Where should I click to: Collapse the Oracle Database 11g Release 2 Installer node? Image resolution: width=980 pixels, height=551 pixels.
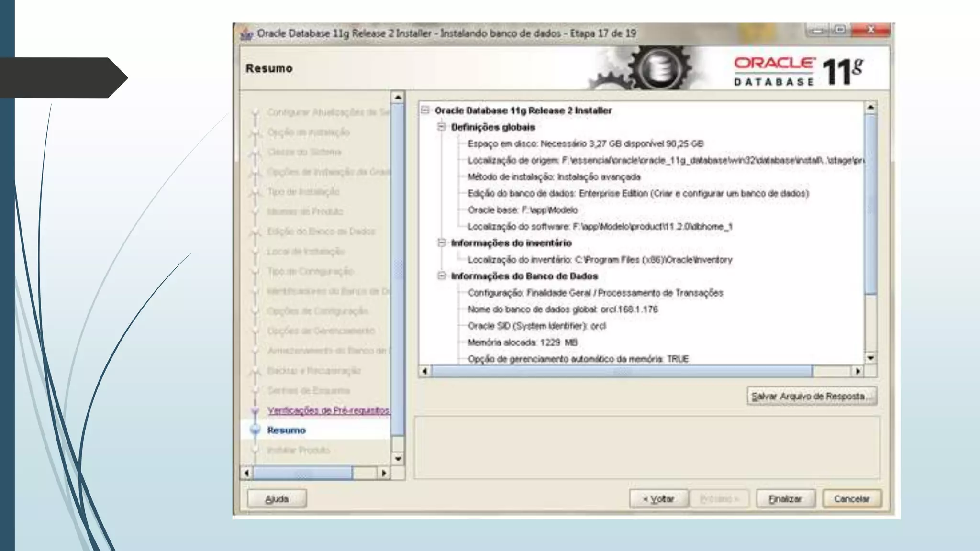425,110
